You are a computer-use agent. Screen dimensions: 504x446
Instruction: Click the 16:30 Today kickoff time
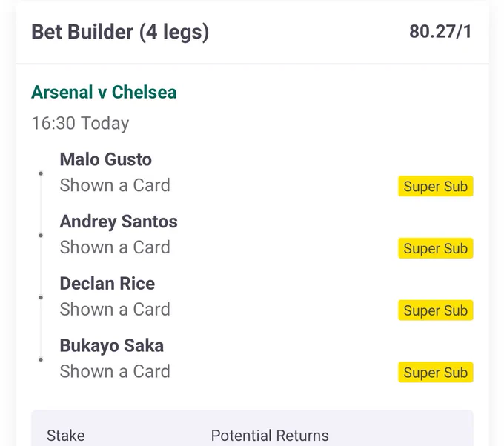tap(80, 124)
